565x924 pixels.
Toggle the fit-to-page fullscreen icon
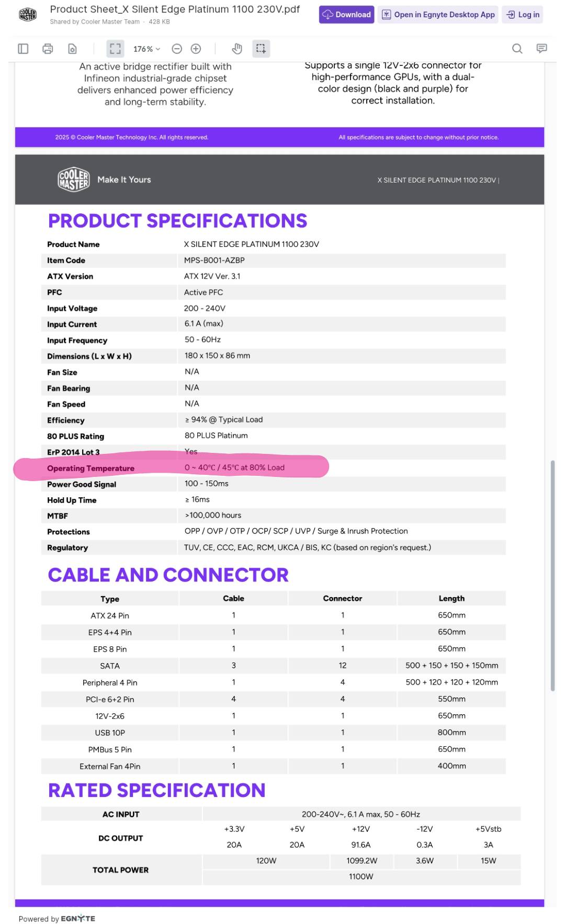(x=115, y=49)
